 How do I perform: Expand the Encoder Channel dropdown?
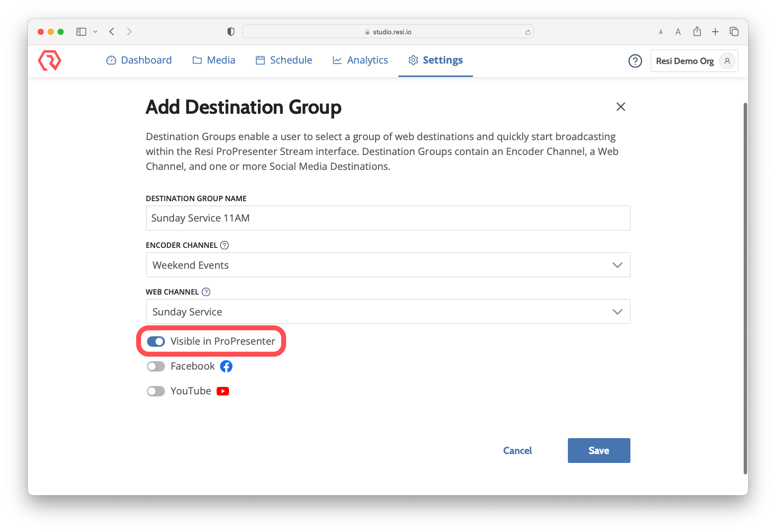(x=388, y=265)
